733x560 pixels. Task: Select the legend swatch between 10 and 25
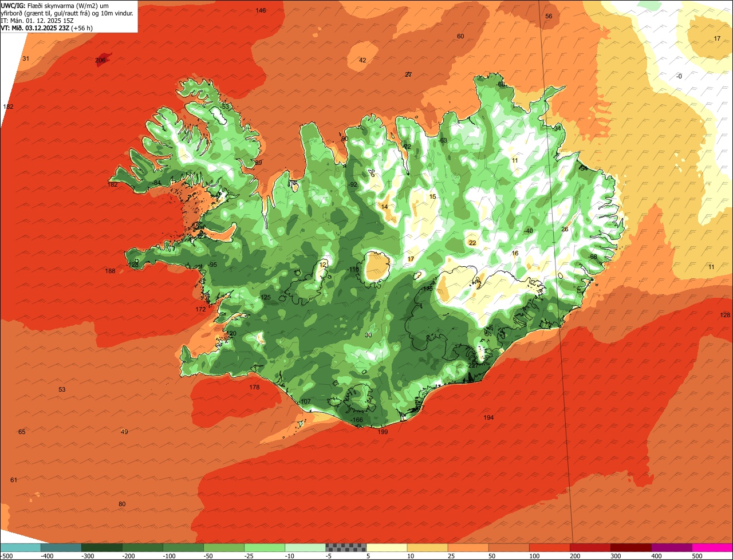pyautogui.click(x=427, y=547)
